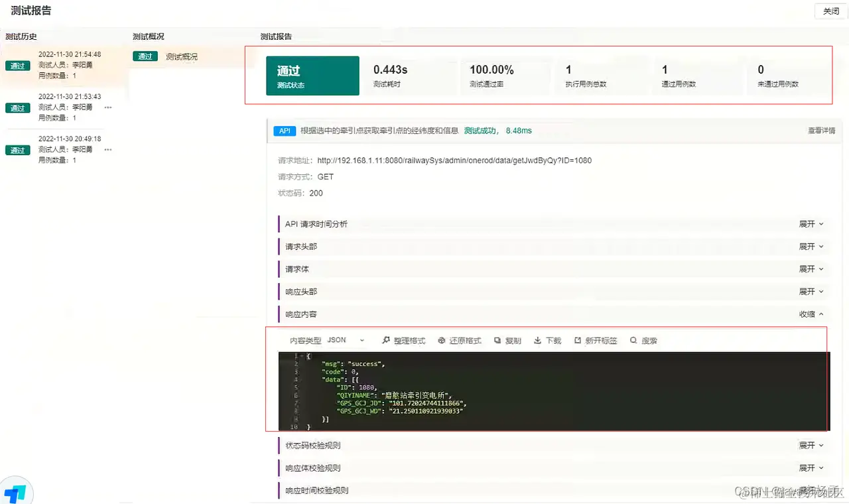Click the green 通过 测试状态 card
Image resolution: width=849 pixels, height=504 pixels.
(x=312, y=76)
